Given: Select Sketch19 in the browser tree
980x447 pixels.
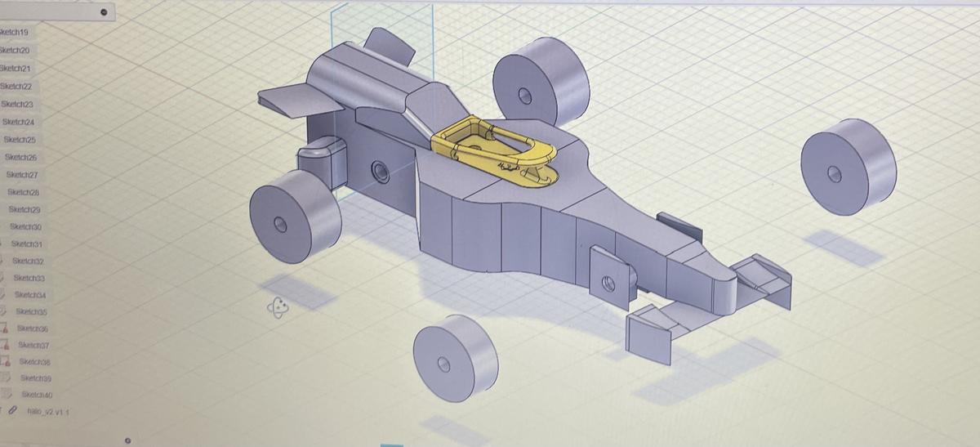Looking at the screenshot, I should pos(14,32).
